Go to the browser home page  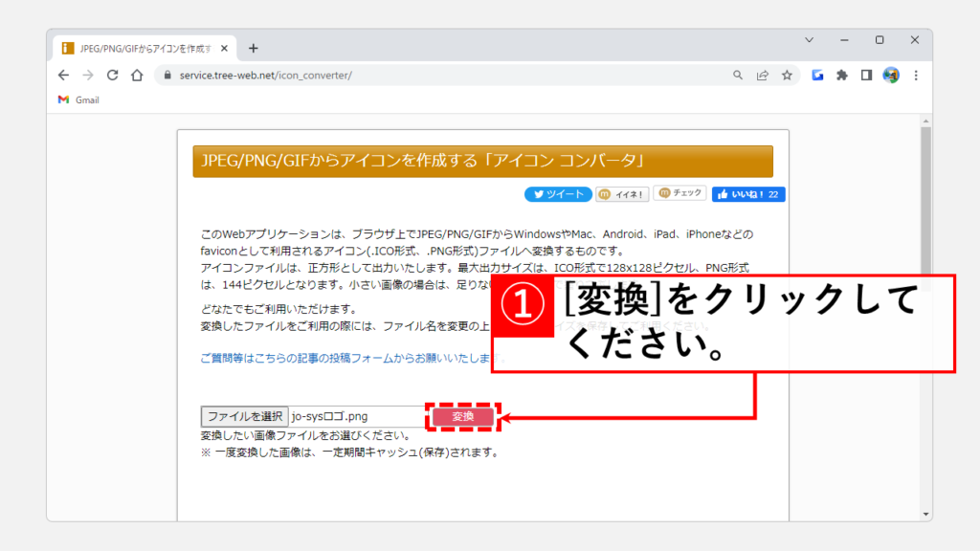pos(138,75)
